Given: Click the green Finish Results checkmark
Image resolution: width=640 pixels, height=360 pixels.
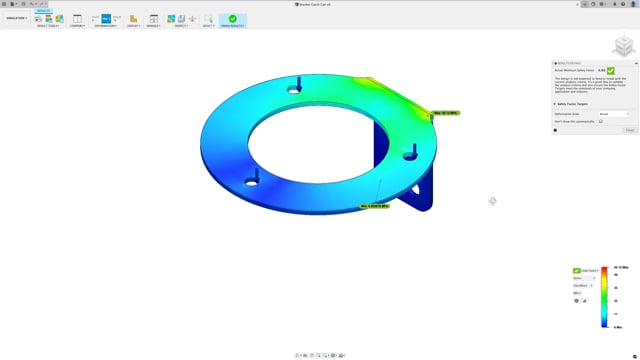Looking at the screenshot, I should point(233,19).
